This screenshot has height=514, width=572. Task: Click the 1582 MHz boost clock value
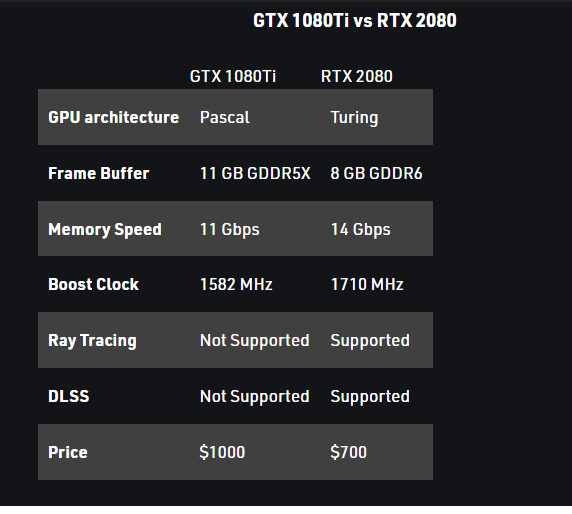click(x=236, y=285)
